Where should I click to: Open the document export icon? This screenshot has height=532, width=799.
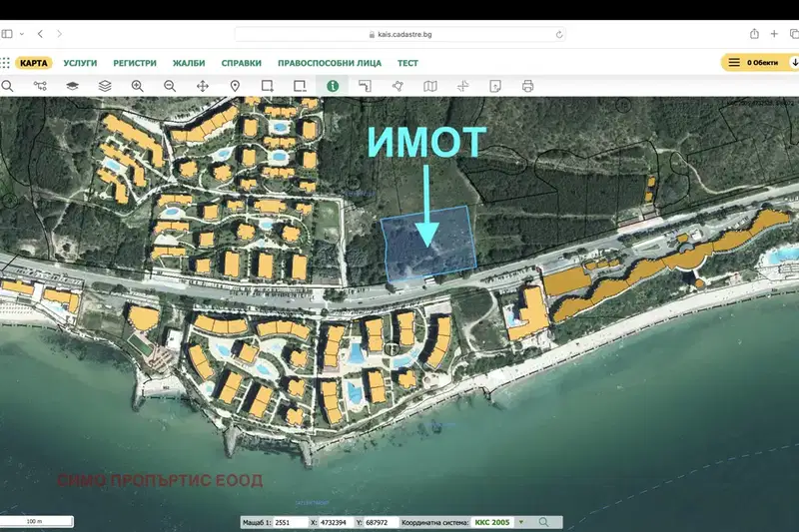click(495, 86)
